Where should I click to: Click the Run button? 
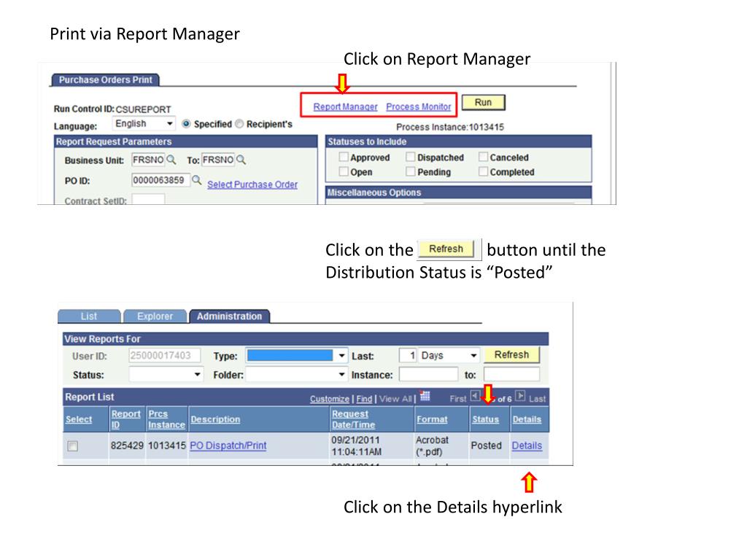[x=483, y=102]
